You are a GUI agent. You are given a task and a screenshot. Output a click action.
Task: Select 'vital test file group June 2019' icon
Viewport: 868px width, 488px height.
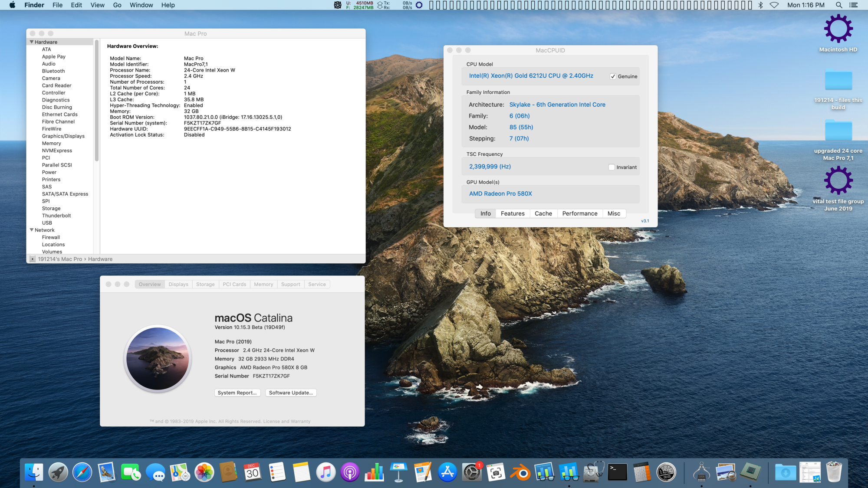[x=838, y=189]
